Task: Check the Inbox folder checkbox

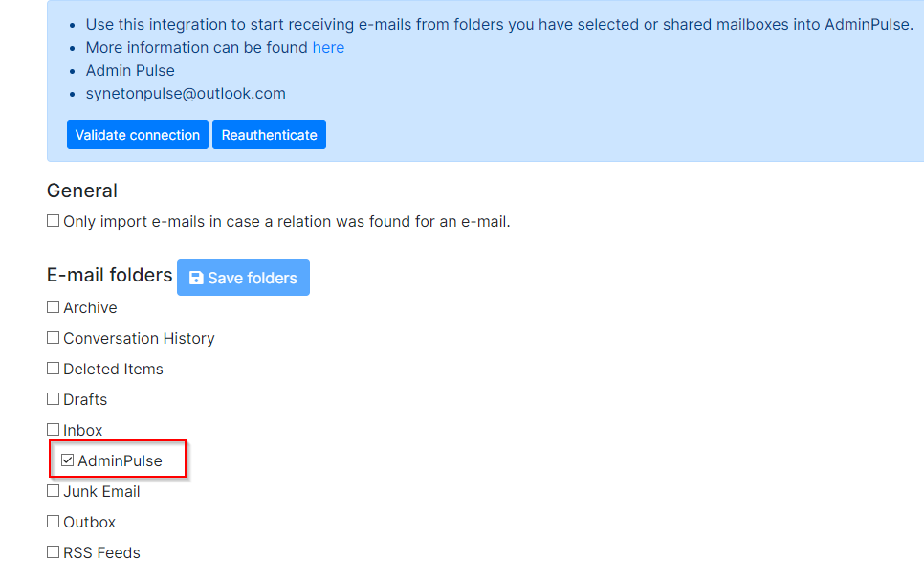Action: coord(54,431)
